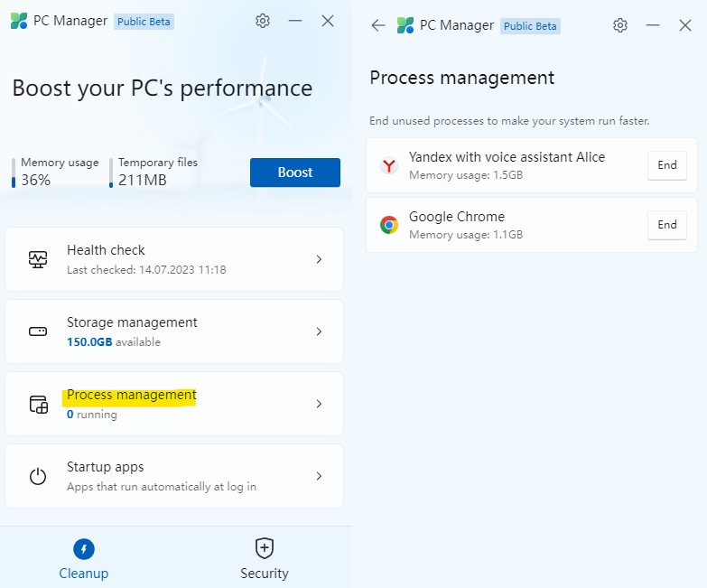707x588 pixels.
Task: Click the blue Boost button
Action: coord(295,173)
